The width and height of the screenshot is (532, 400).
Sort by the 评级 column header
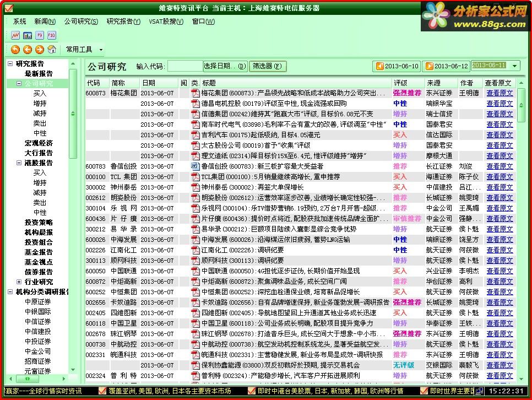(408, 83)
